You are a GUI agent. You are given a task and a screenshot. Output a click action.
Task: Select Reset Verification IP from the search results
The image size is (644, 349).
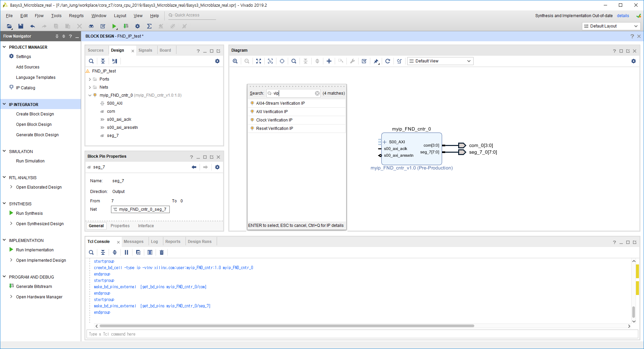click(297, 129)
